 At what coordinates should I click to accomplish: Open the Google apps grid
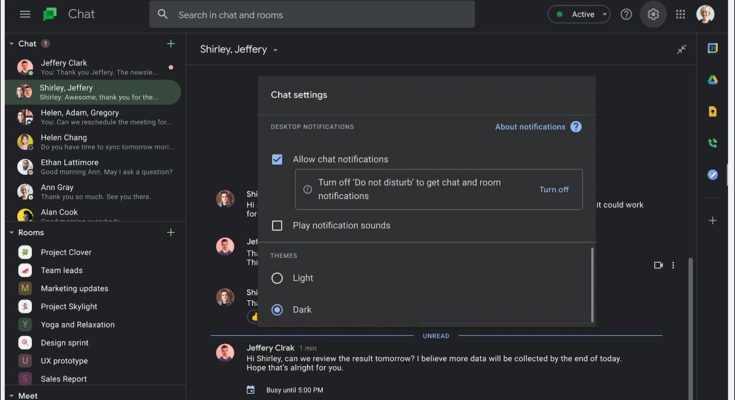(x=680, y=15)
